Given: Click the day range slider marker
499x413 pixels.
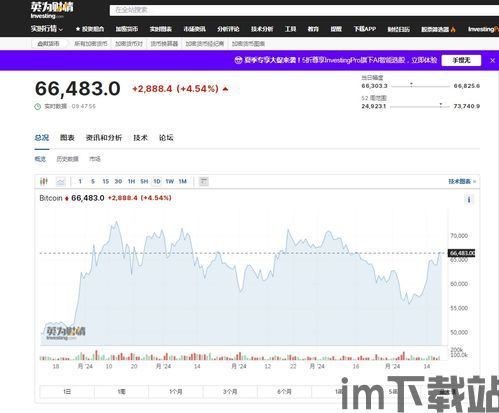Looking at the screenshot, I should [x=411, y=85].
